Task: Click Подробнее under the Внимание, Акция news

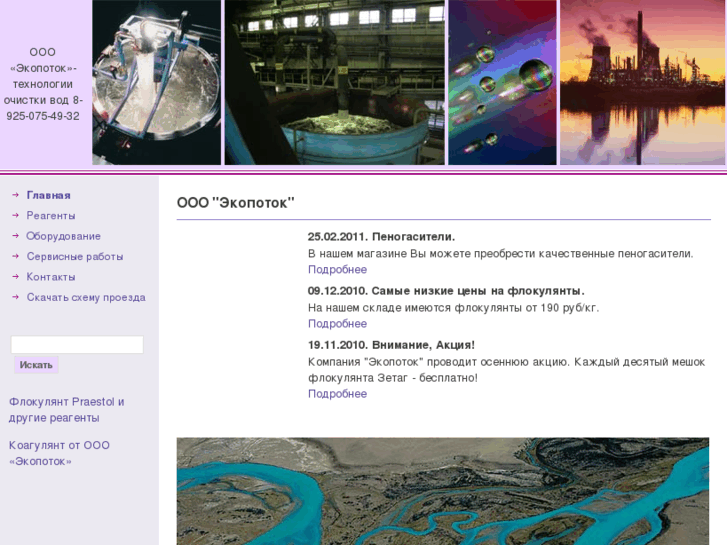Action: (337, 394)
